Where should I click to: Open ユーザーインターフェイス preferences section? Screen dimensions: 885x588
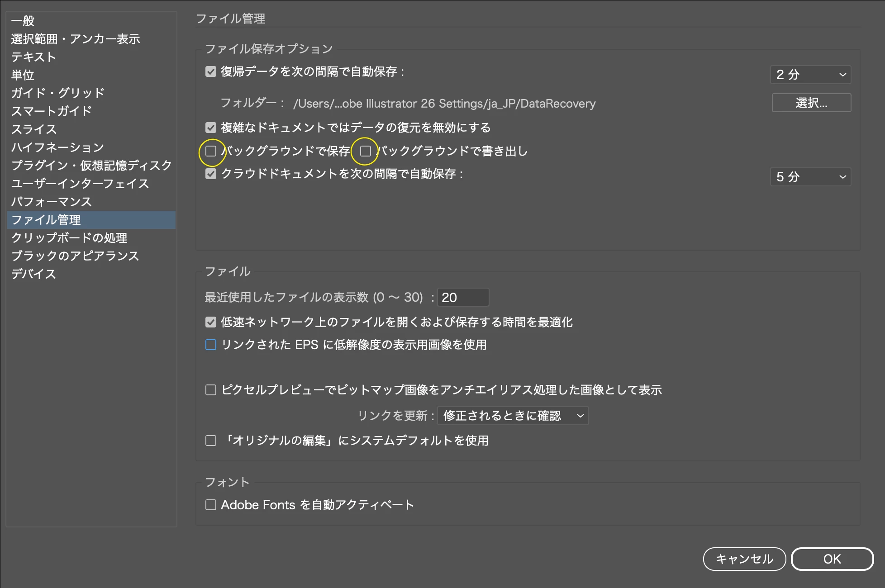coord(80,184)
